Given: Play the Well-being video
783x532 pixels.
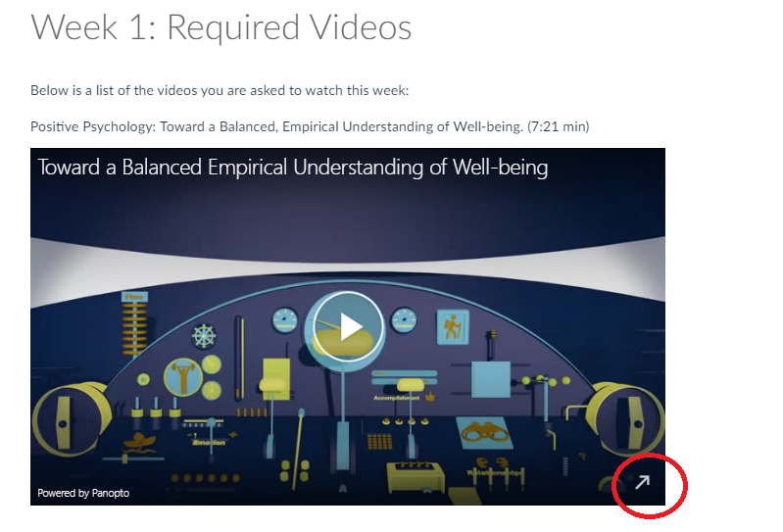Looking at the screenshot, I should click(x=348, y=327).
